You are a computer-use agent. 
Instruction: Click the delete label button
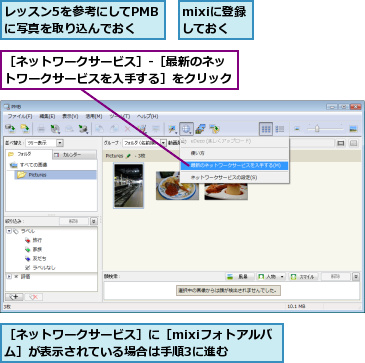34,297
